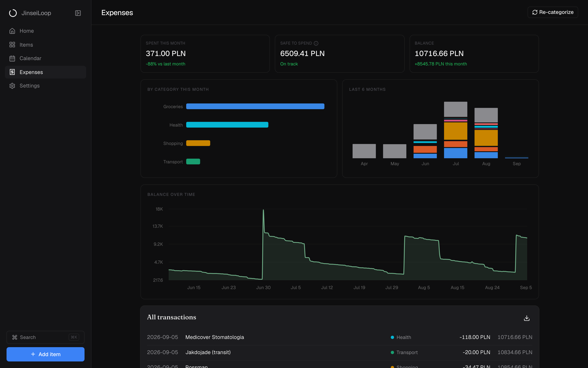Click the May bar in Last 6 Months
Image resolution: width=588 pixels, height=368 pixels.
[395, 151]
